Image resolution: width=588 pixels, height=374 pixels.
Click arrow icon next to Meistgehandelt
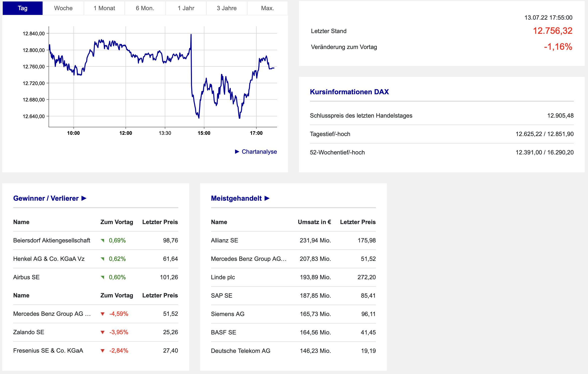[x=267, y=198]
